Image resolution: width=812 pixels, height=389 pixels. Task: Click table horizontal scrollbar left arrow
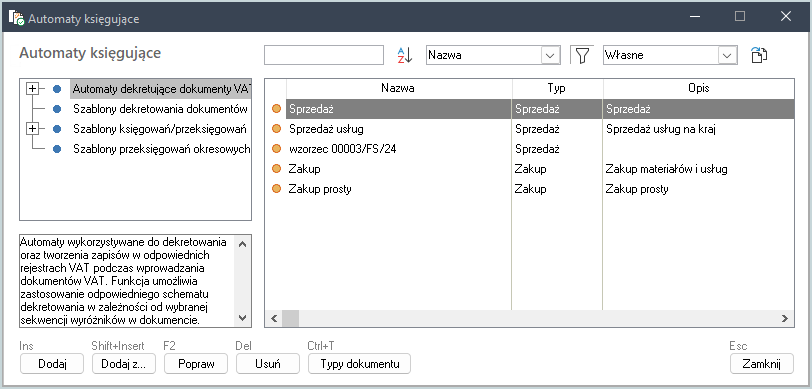tap(274, 319)
